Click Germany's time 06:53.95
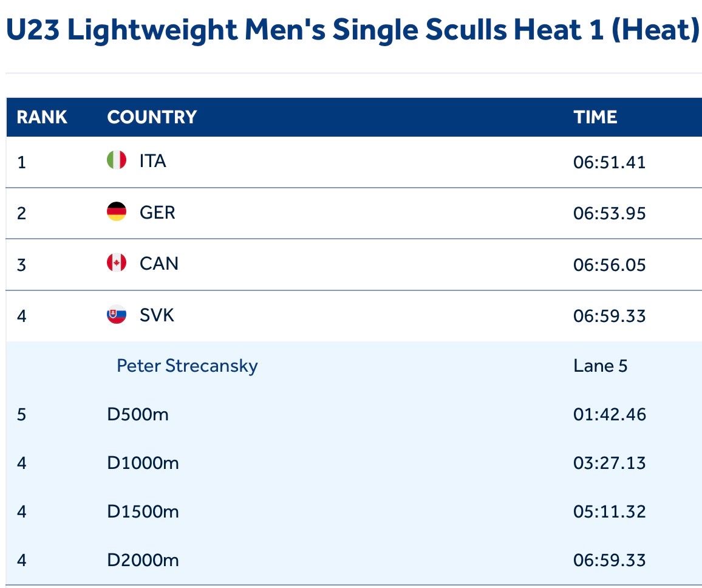702x588 pixels. point(609,214)
